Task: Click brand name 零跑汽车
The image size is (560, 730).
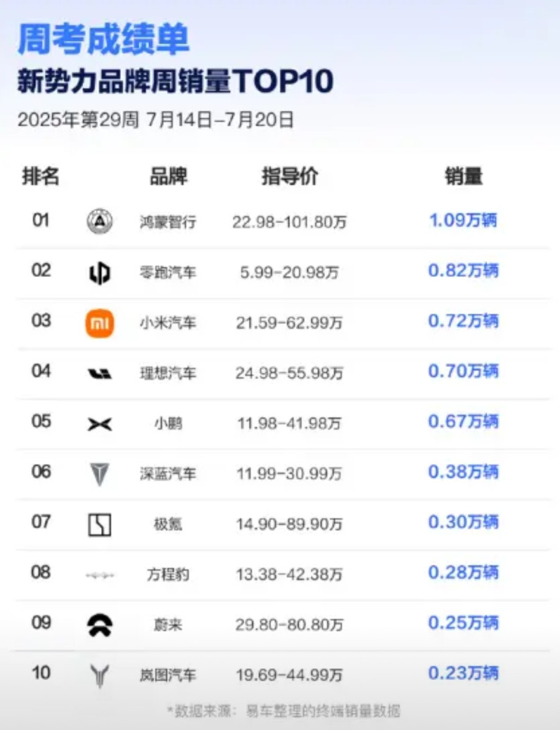Action: [x=168, y=272]
